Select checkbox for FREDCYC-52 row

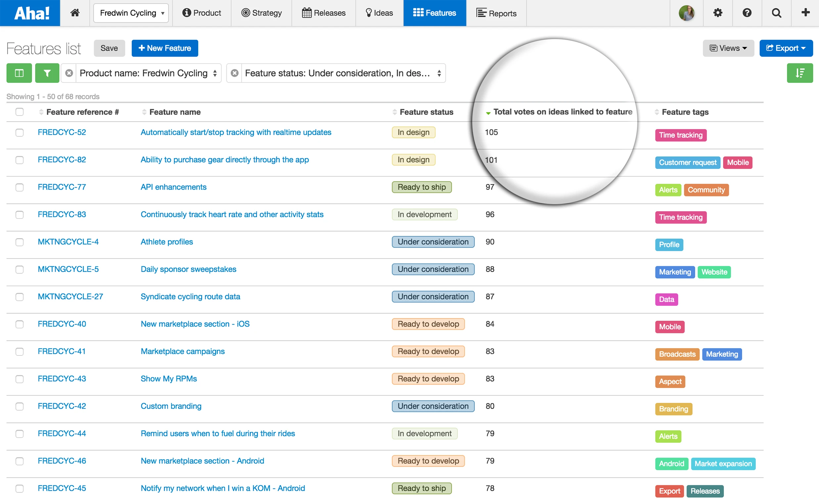19,133
